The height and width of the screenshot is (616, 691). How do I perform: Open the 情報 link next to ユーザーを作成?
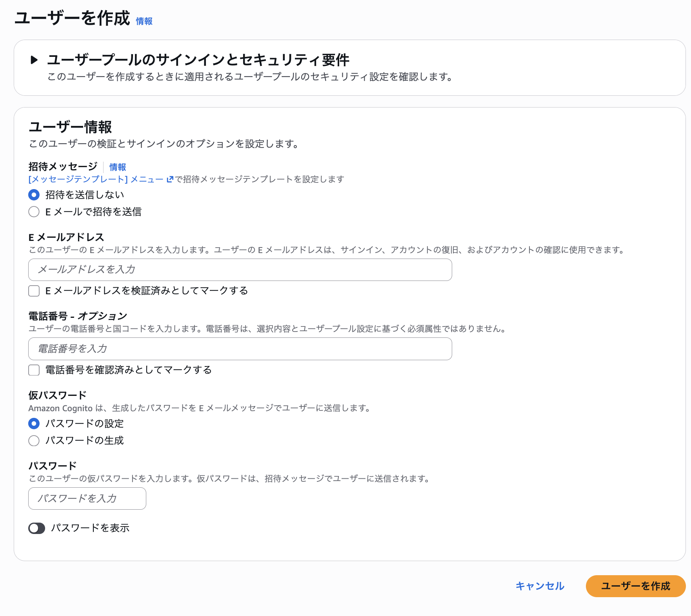point(144,21)
